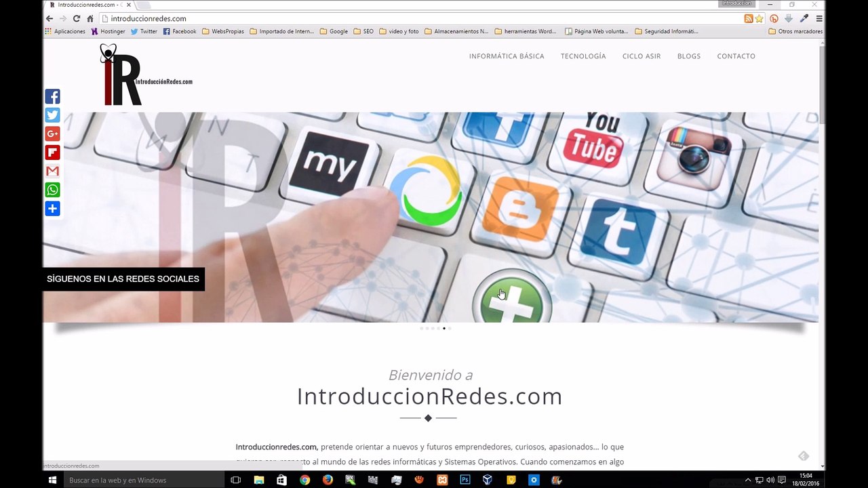The height and width of the screenshot is (488, 868).
Task: Open the blue plus share-more icon
Action: pyautogui.click(x=52, y=208)
